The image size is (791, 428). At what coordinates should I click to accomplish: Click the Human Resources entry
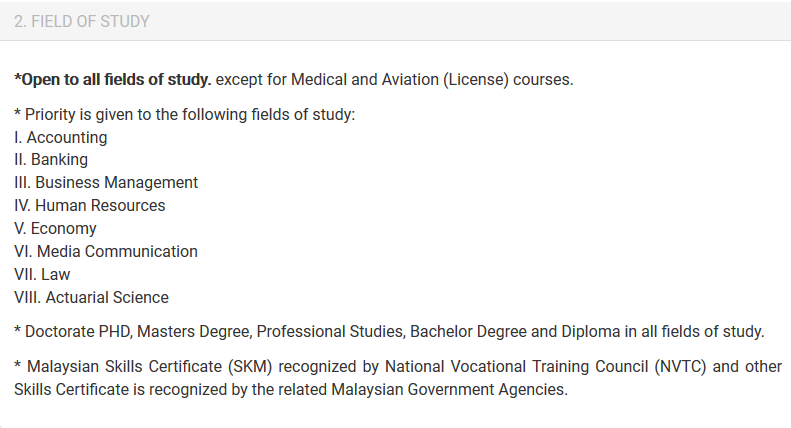pos(90,205)
